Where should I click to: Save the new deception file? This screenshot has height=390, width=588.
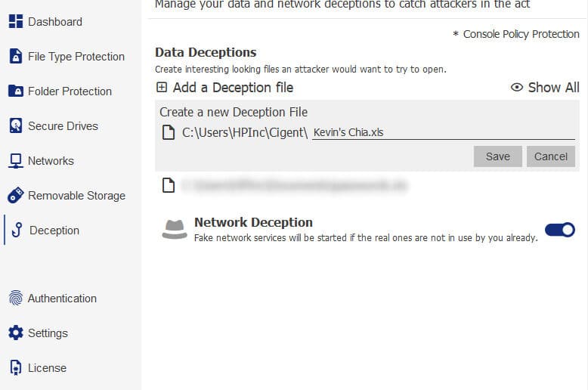tap(497, 156)
